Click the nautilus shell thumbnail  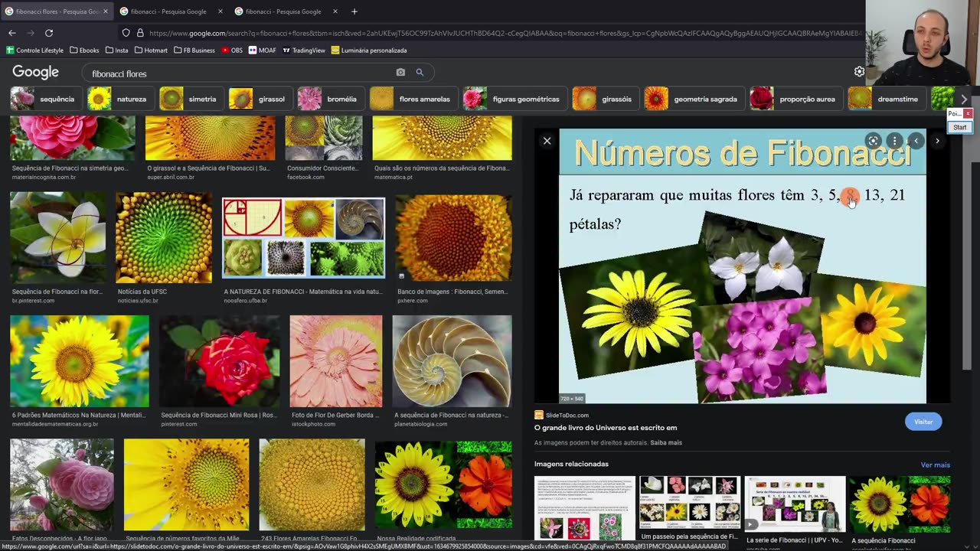452,360
